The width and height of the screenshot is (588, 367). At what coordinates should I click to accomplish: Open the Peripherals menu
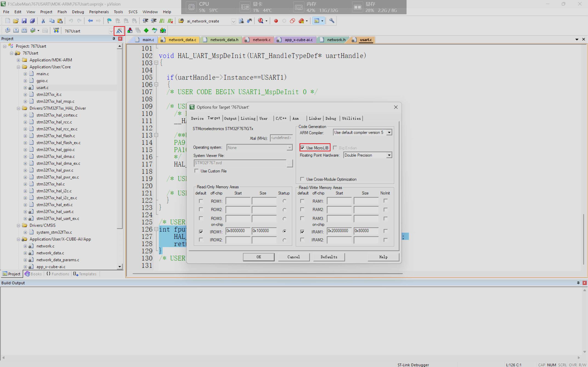tap(99, 12)
